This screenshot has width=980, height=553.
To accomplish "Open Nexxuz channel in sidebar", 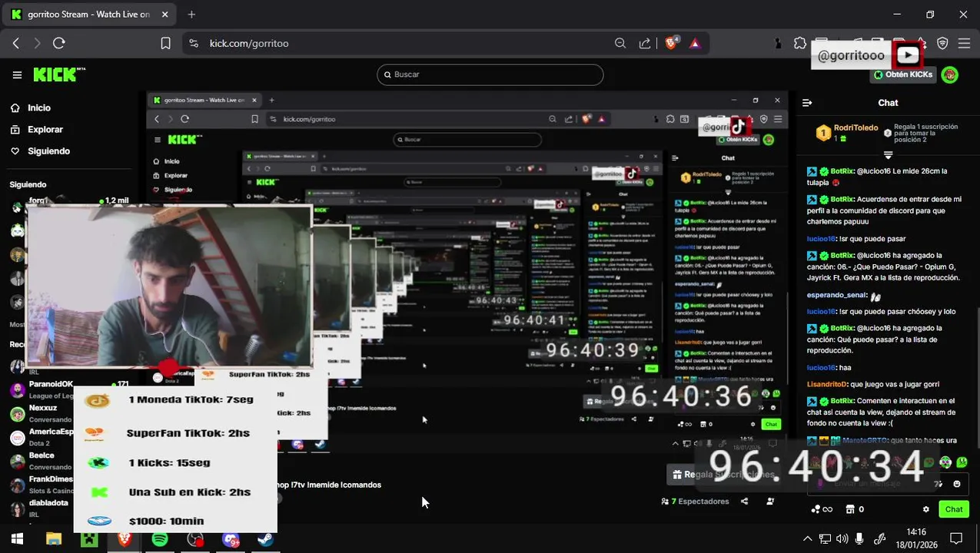I will pos(43,408).
